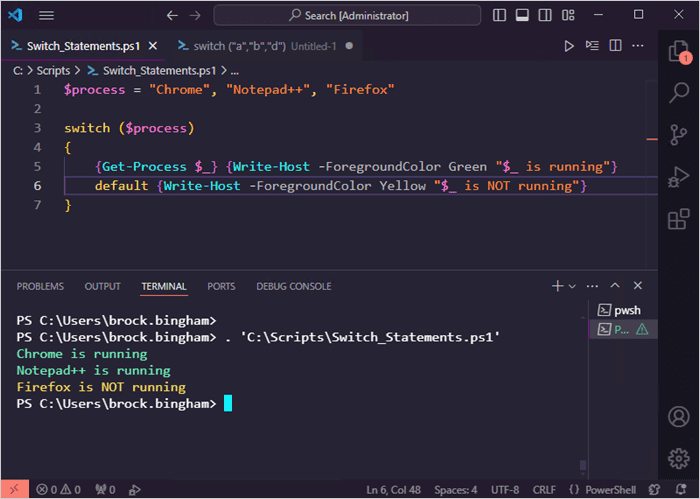Change file encoding UTF-8
The height and width of the screenshot is (499, 700).
point(505,490)
